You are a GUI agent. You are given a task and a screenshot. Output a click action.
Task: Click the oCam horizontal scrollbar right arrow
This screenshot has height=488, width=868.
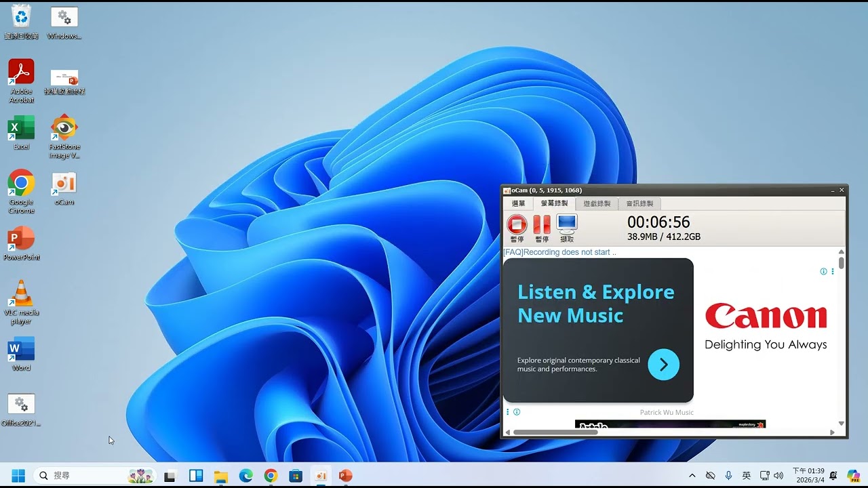(833, 432)
